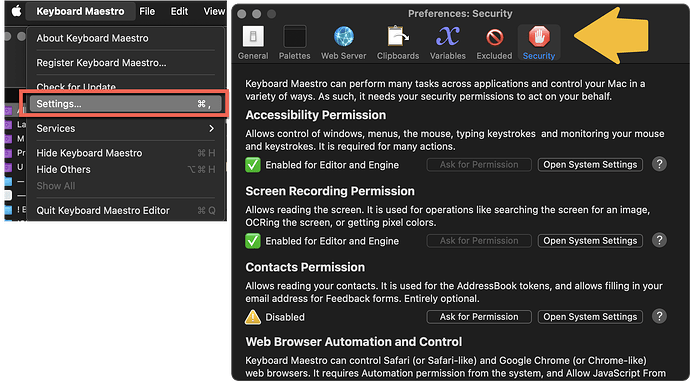Click help icon for Contacts Permission
The width and height of the screenshot is (690, 381).
(659, 316)
